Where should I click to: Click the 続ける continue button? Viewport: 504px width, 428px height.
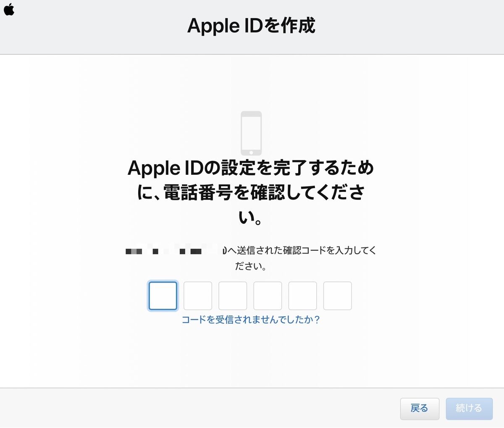469,408
